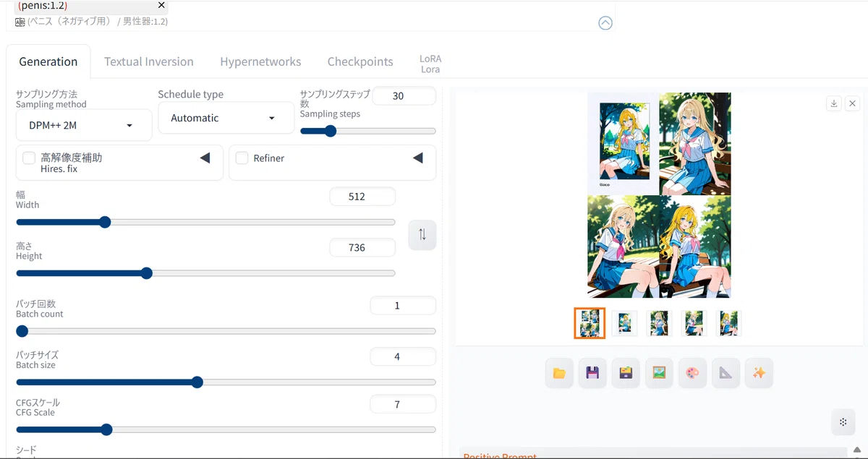Save images as a zip archive

(626, 373)
